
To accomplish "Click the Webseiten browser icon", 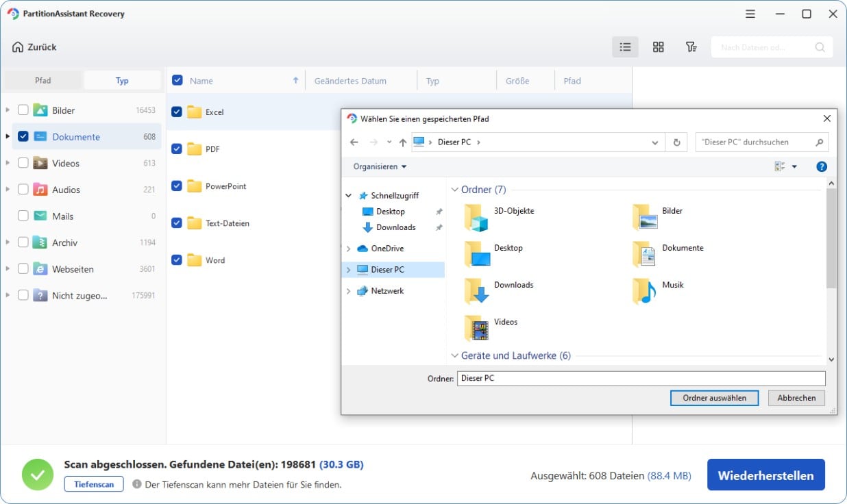I will (40, 269).
